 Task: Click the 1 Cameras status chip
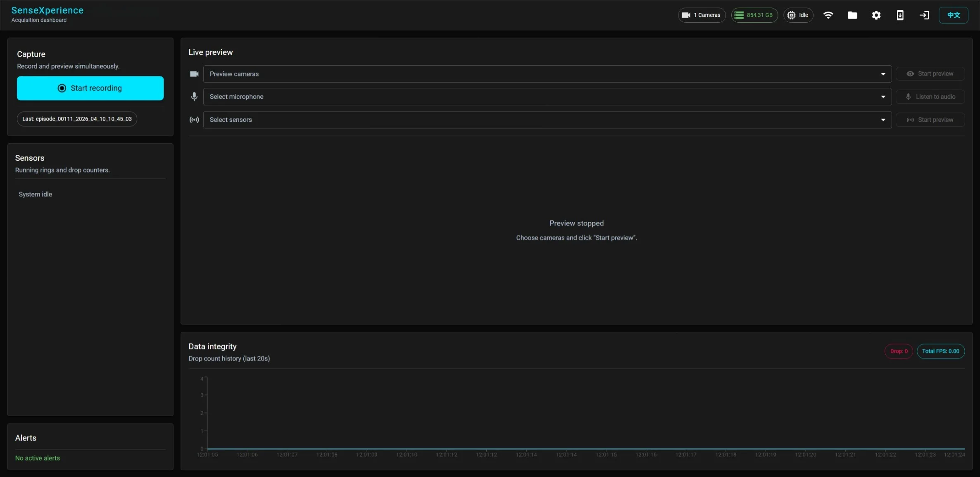click(702, 15)
